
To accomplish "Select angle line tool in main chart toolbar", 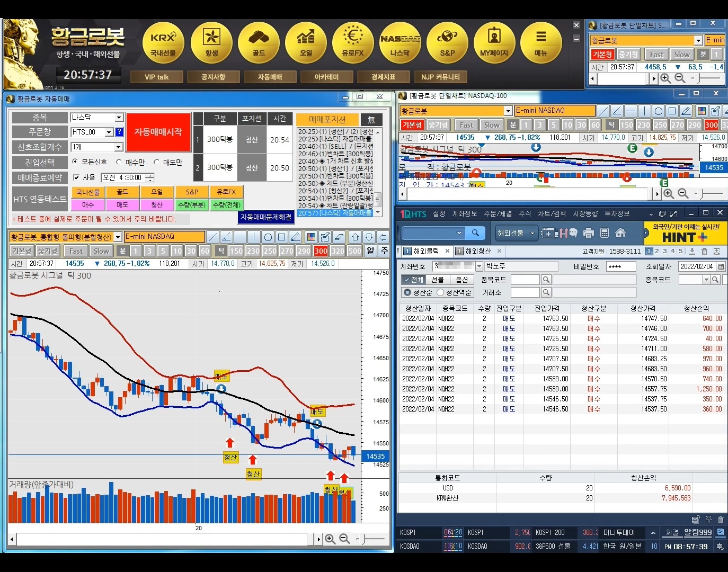I will (x=226, y=237).
